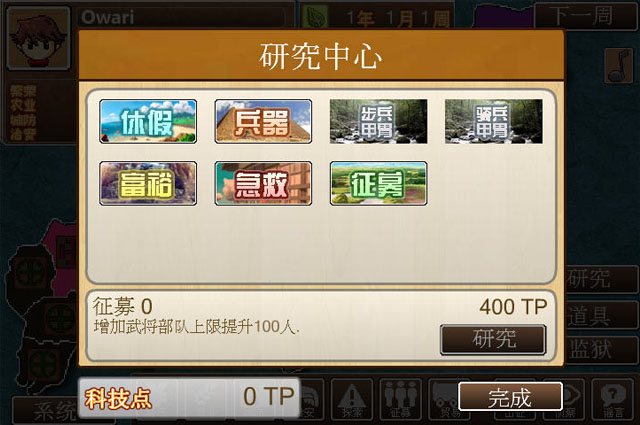Image resolution: width=640 pixels, height=425 pixels.
Task: Select the 富裕 wealth research tile
Action: [148, 183]
